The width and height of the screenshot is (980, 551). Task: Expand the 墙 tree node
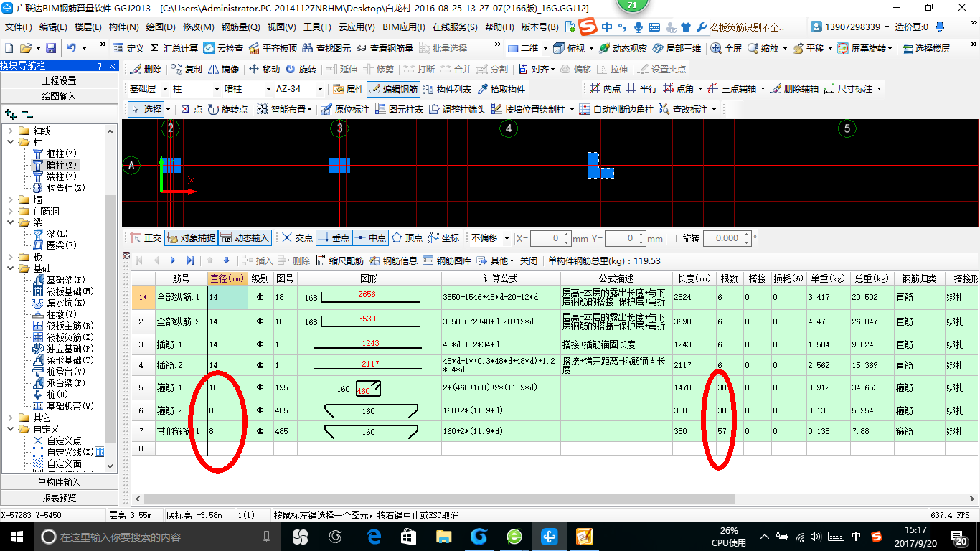(x=10, y=199)
